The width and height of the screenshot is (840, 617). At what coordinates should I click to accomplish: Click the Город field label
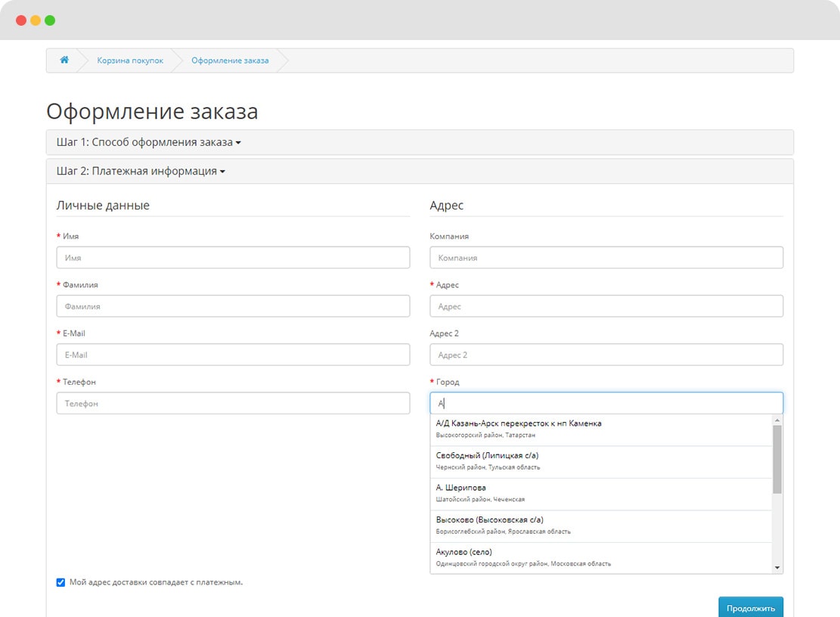pyautogui.click(x=448, y=382)
